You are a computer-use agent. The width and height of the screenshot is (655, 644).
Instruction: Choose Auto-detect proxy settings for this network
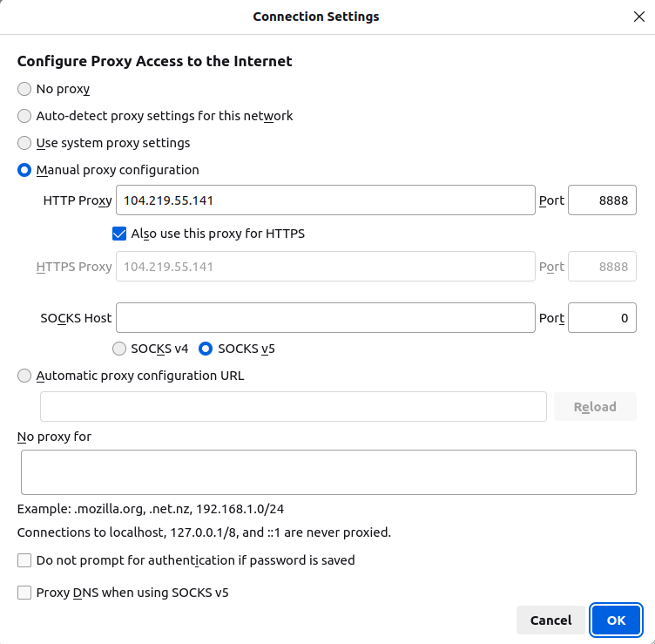[24, 116]
